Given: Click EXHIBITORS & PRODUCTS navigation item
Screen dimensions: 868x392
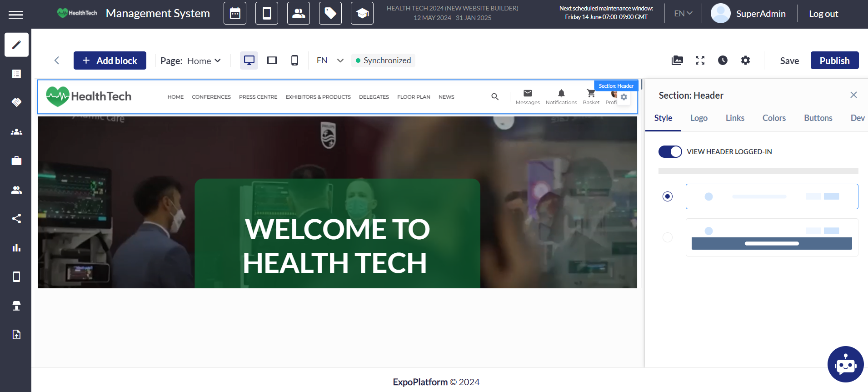Looking at the screenshot, I should point(318,97).
